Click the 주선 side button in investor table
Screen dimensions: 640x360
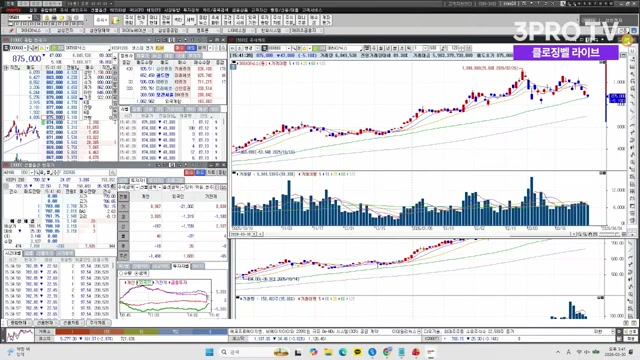coord(123,256)
